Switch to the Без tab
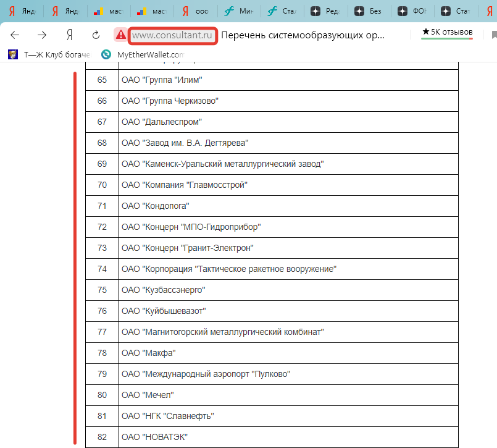This screenshot has width=497, height=448. pyautogui.click(x=369, y=11)
